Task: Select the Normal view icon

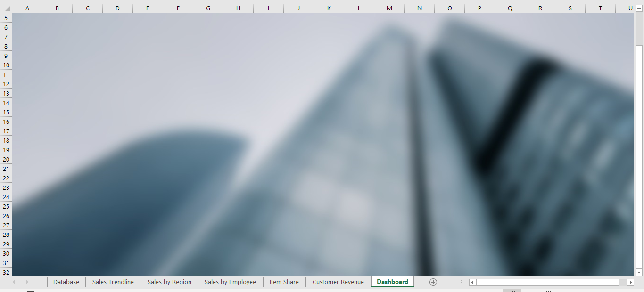Action: pos(512,291)
